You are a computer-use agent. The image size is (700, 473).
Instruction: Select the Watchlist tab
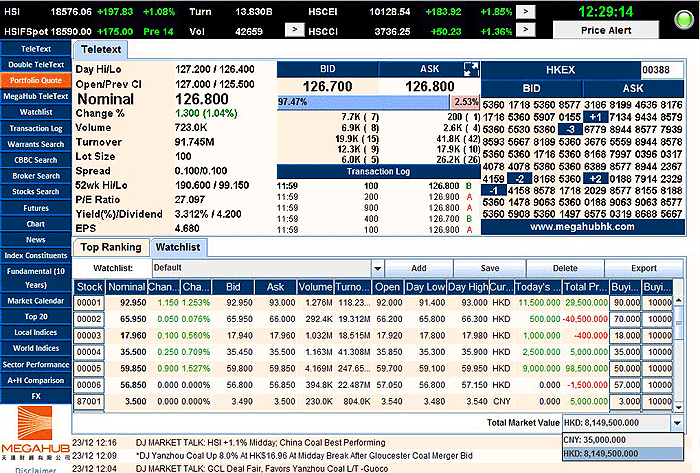(x=176, y=247)
